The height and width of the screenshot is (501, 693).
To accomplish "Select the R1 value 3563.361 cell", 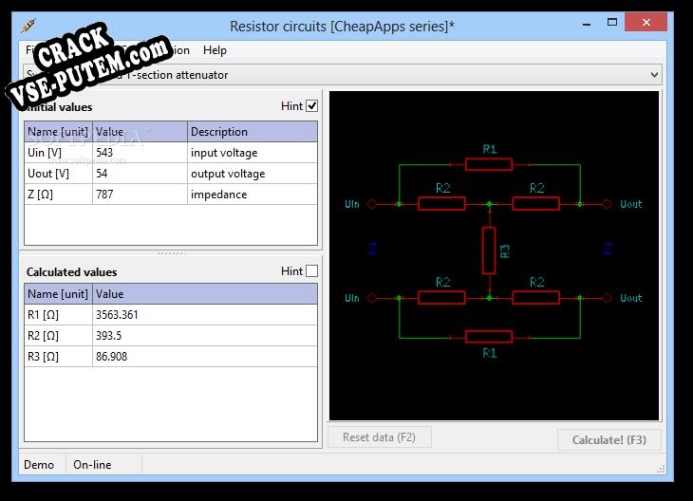I will click(205, 315).
